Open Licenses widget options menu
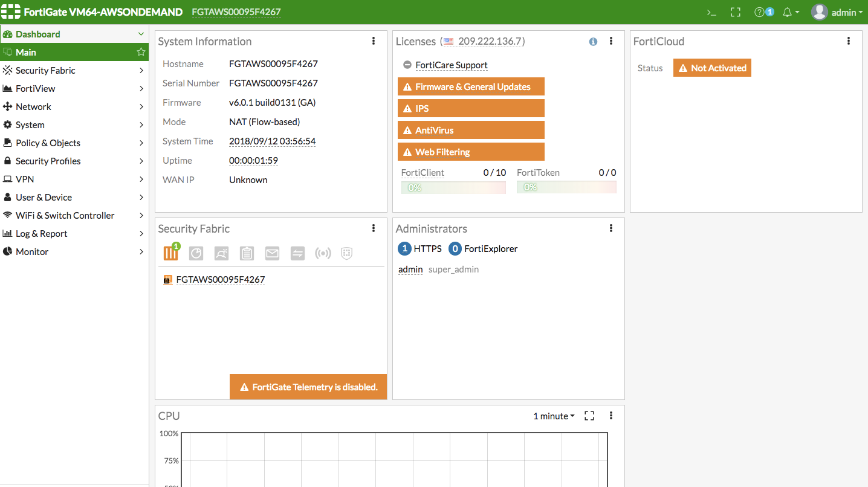 coord(611,41)
